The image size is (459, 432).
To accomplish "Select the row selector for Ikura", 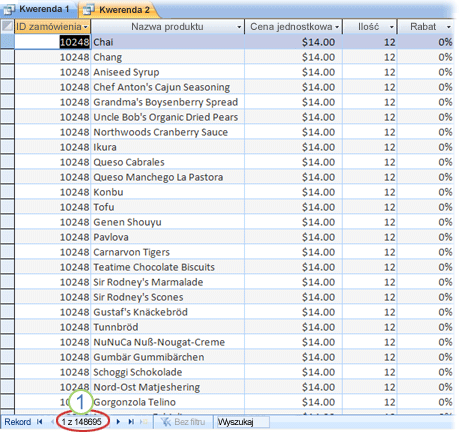I will coord(7,147).
